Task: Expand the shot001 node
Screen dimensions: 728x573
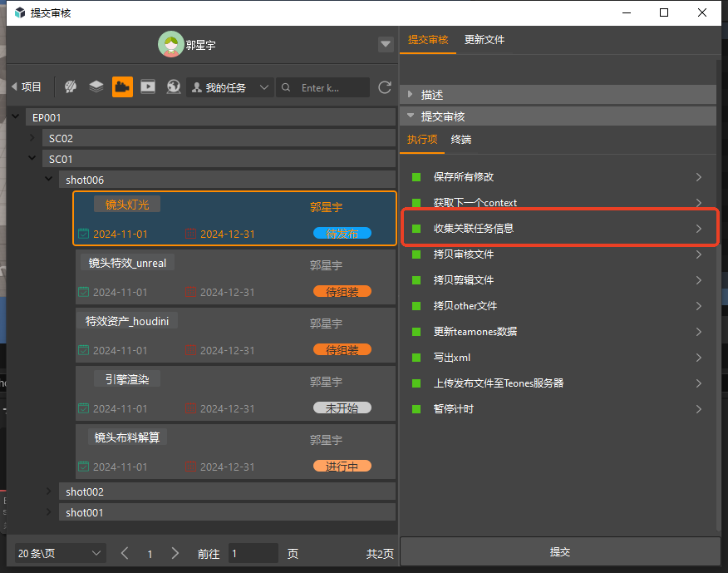Action: pos(49,511)
